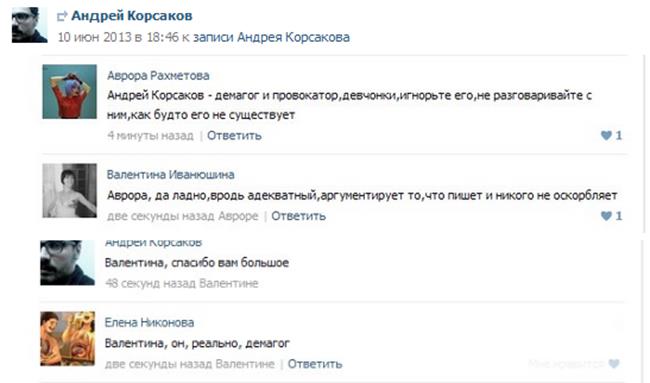The height and width of the screenshot is (383, 650).
Task: Click the «Мне нравится» label on Елена's comment
Action: (567, 364)
